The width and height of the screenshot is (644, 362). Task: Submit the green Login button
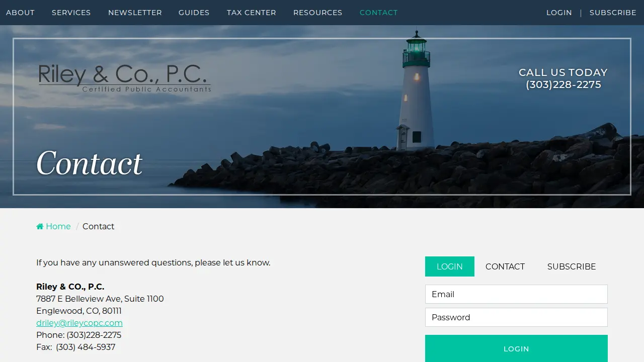(x=516, y=348)
